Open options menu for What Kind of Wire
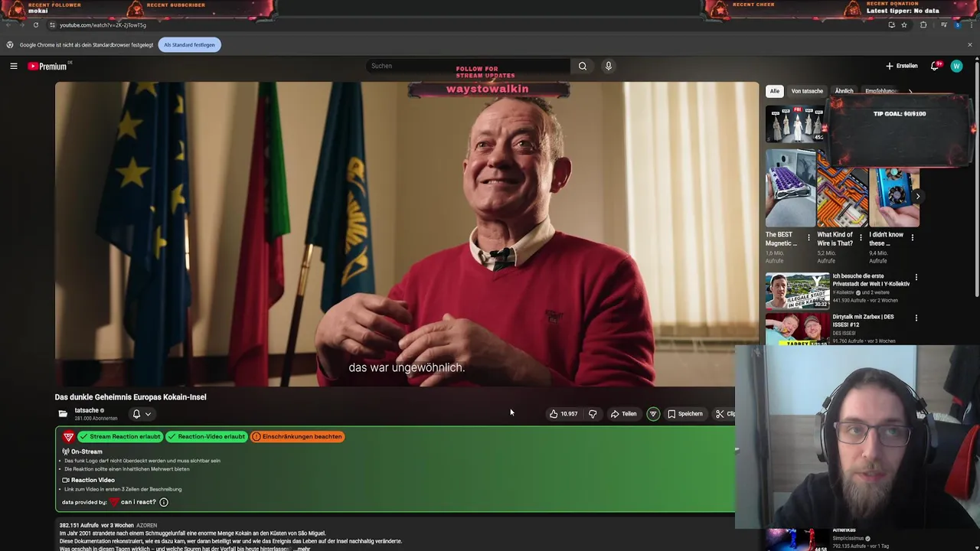 pyautogui.click(x=861, y=238)
